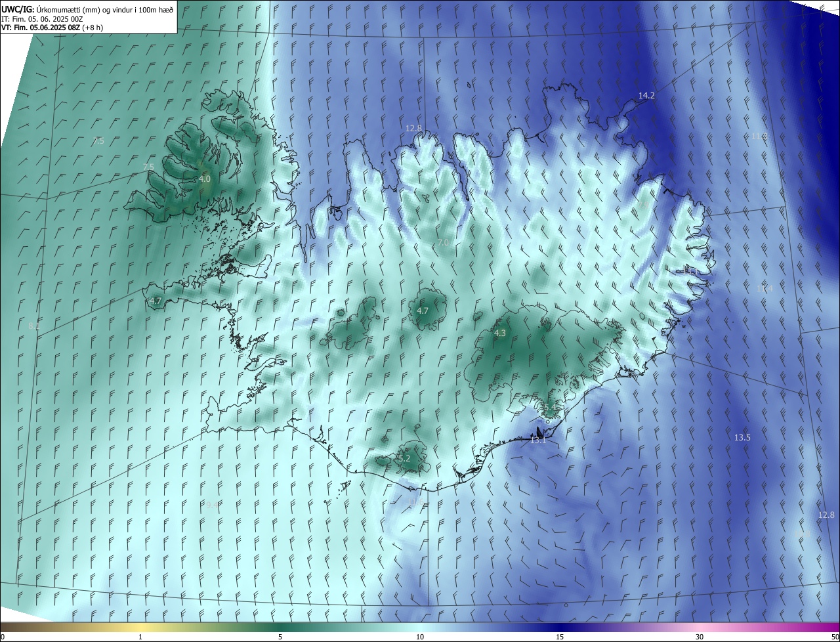Click the valid time "VT: Fim. 05.06.2025 08Z (+8 h)"
The image size is (840, 642).
click(52, 28)
